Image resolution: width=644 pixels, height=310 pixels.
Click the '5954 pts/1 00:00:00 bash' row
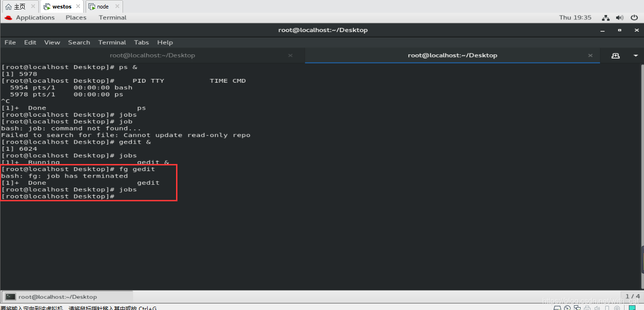click(x=71, y=87)
